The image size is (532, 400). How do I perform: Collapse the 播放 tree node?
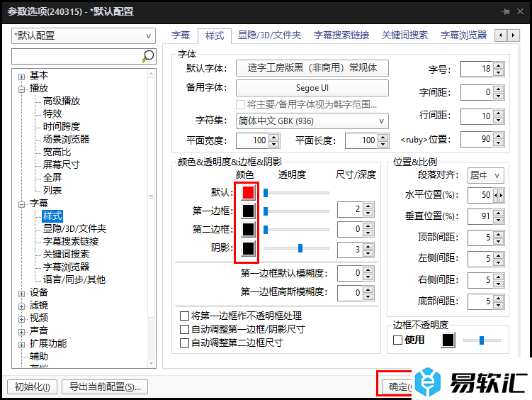point(21,89)
